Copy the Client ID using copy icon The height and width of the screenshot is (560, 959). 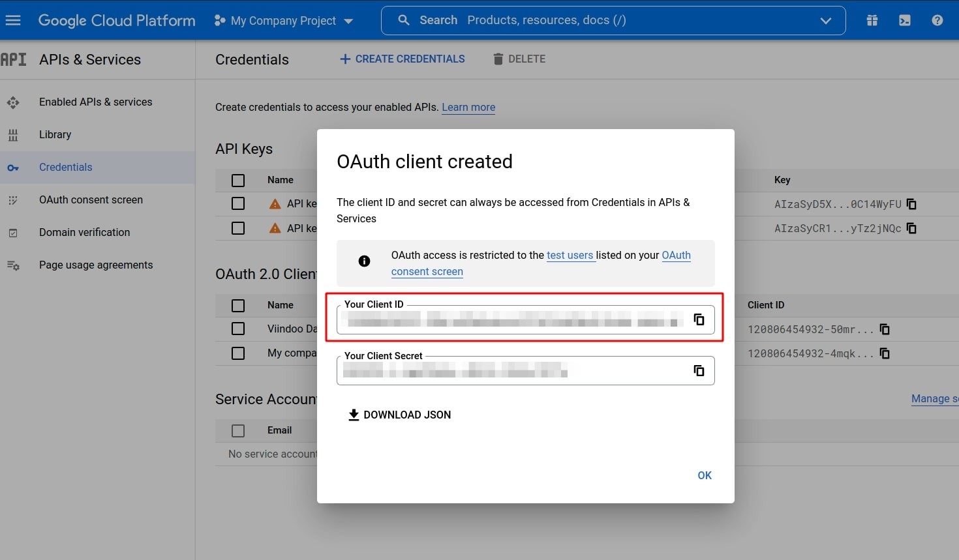[699, 319]
